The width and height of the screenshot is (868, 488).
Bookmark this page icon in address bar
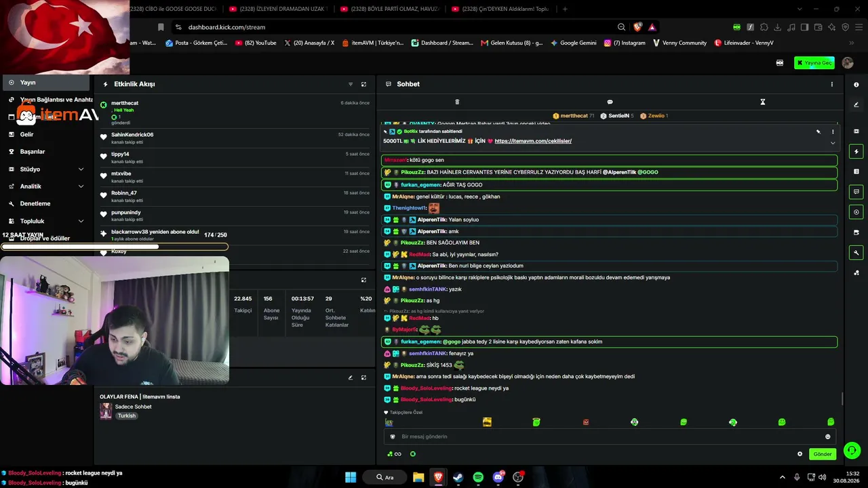coord(161,27)
